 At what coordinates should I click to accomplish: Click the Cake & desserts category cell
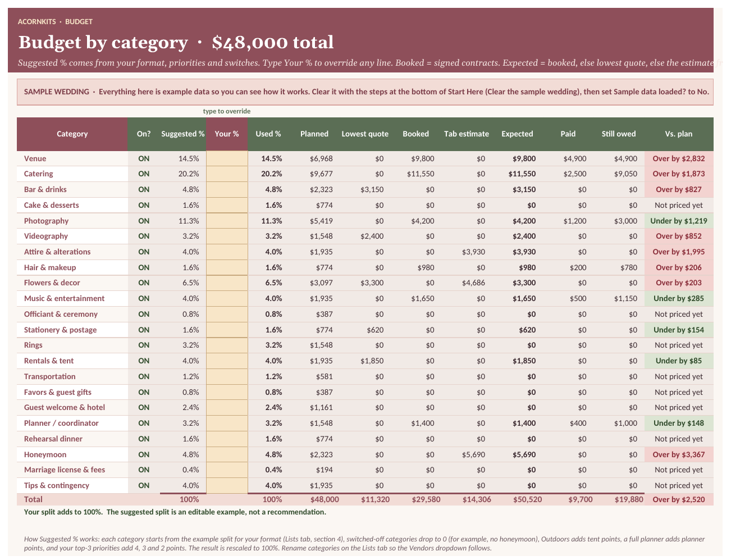coord(72,205)
